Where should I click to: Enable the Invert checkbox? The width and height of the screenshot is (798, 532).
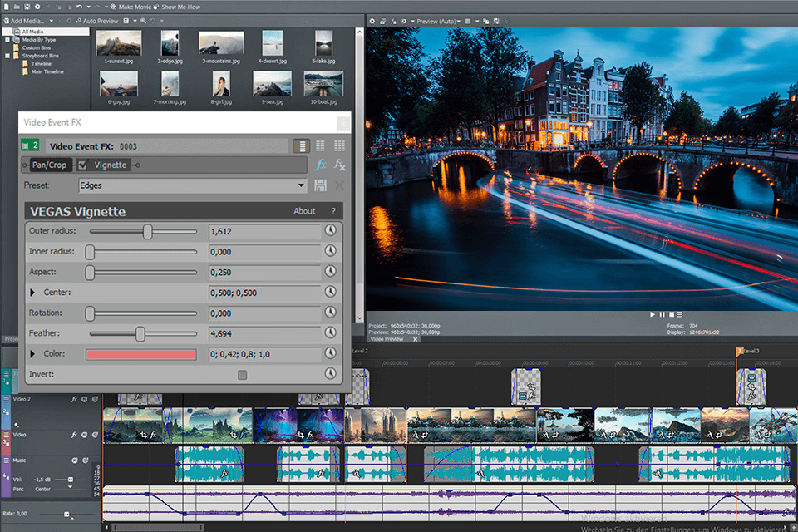coord(242,375)
